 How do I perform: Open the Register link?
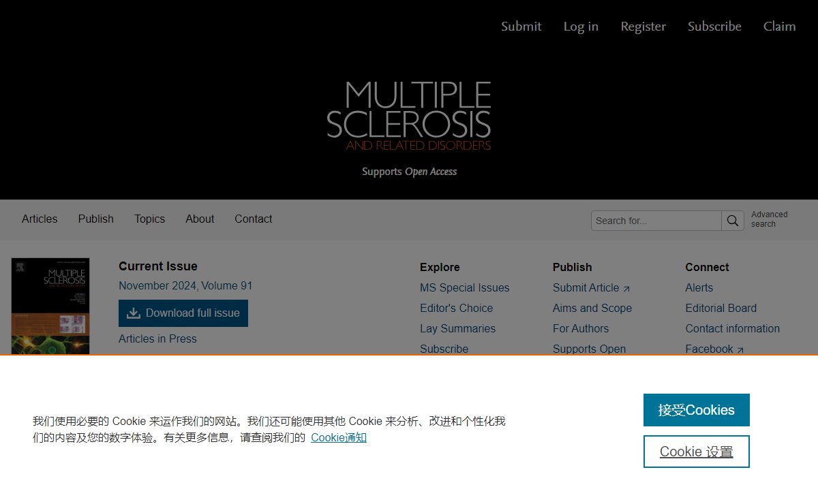[643, 27]
